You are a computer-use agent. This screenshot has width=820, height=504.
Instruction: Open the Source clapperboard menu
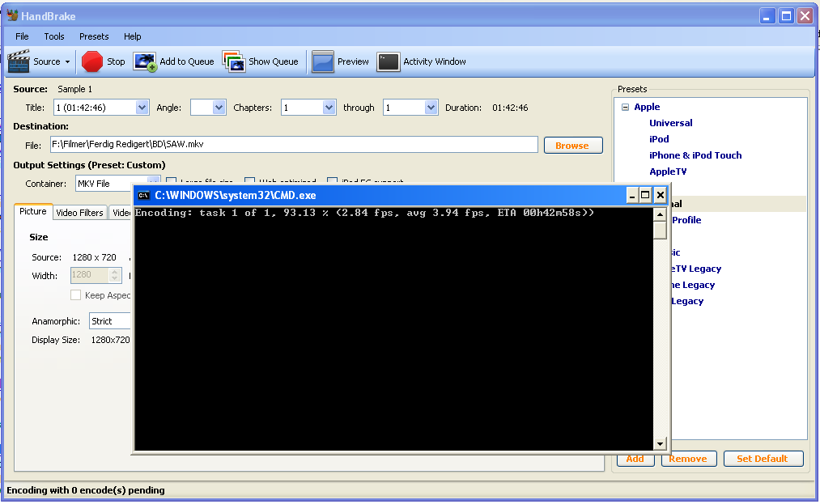pyautogui.click(x=19, y=61)
